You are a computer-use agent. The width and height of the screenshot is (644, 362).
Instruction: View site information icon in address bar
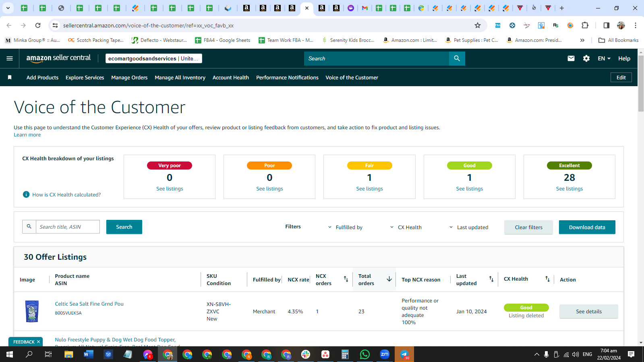(x=55, y=25)
